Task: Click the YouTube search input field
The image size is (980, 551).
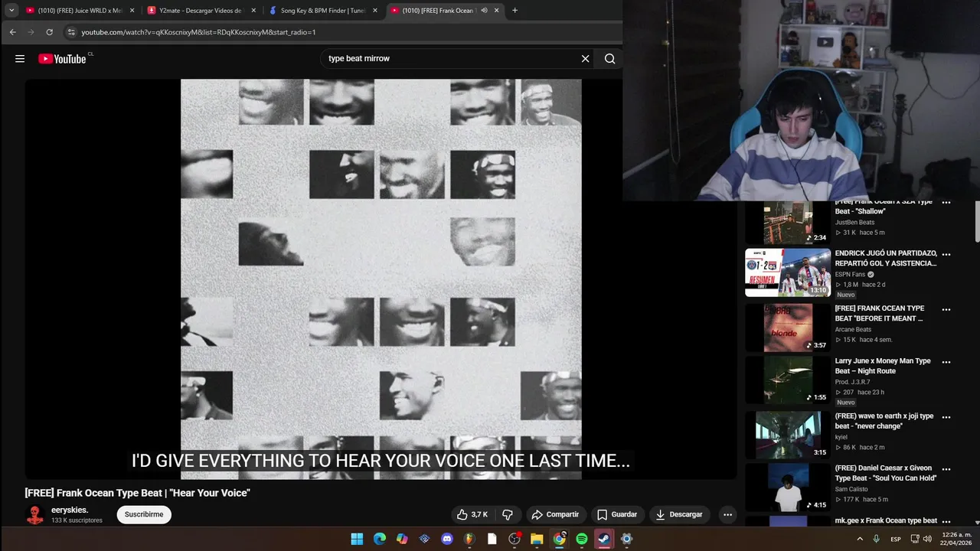Action: click(452, 59)
